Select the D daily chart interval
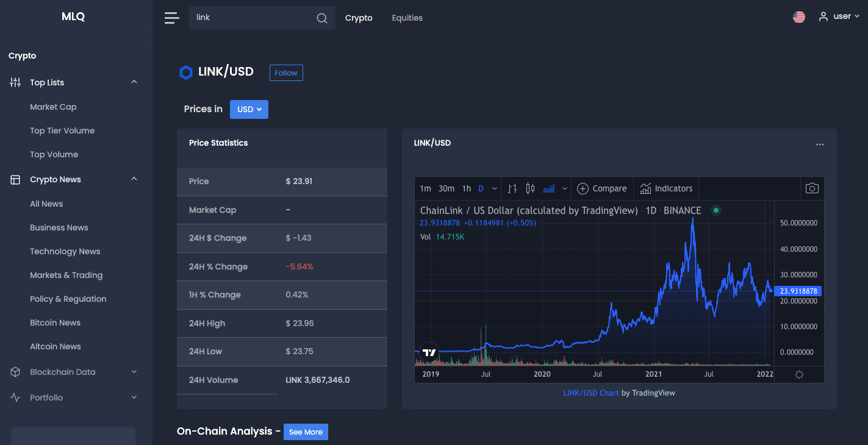This screenshot has height=445, width=868. tap(481, 188)
